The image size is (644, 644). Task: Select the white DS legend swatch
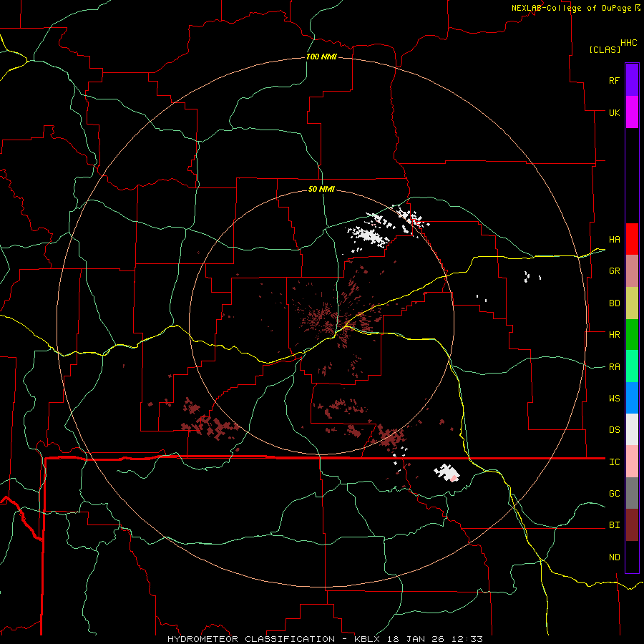(x=632, y=429)
